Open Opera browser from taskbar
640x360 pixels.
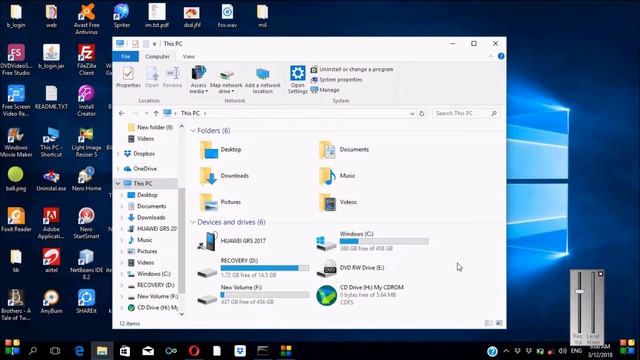click(x=194, y=351)
